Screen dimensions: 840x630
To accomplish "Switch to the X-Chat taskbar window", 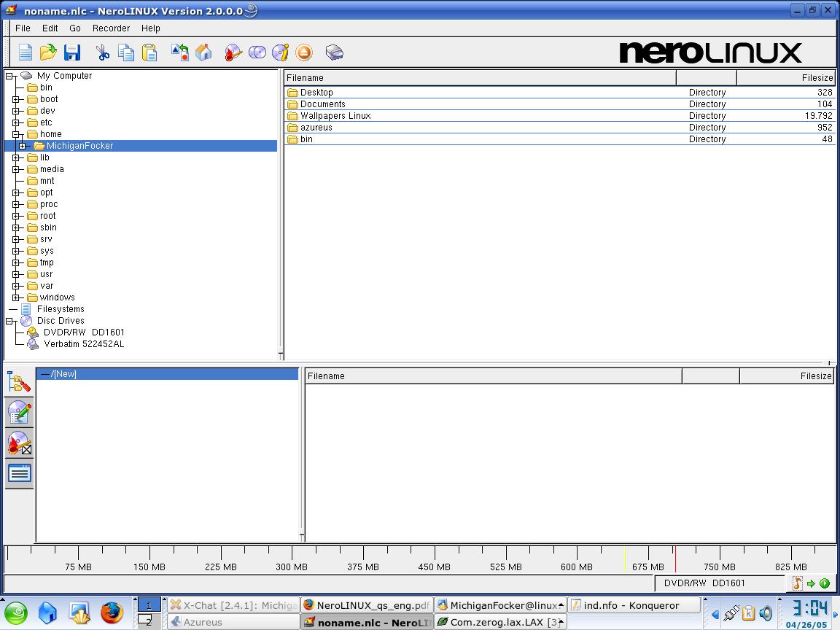I will (233, 605).
